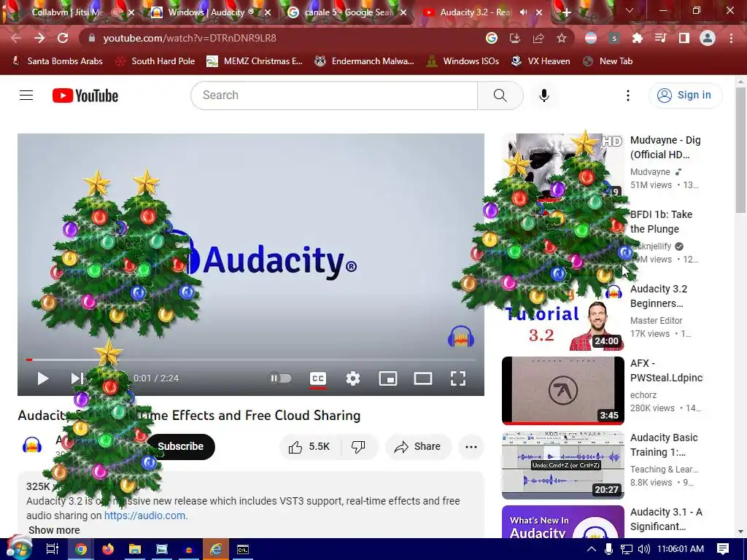This screenshot has width=747, height=560.
Task: Play the Audacity video
Action: (x=42, y=378)
